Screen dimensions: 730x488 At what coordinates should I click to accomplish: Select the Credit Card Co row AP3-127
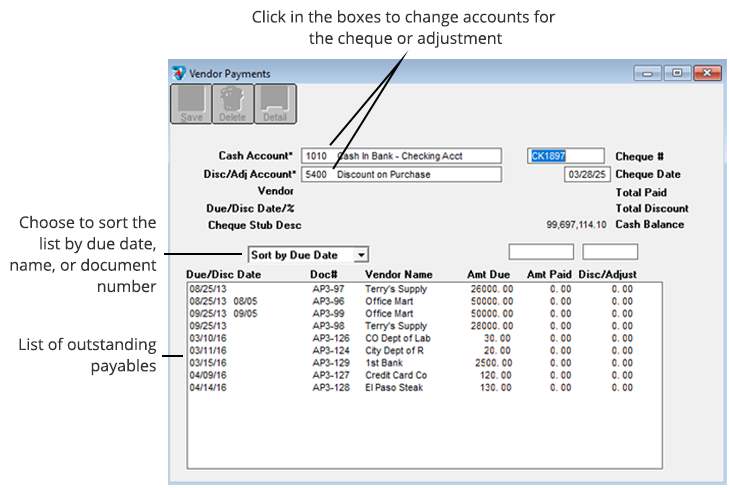410,375
